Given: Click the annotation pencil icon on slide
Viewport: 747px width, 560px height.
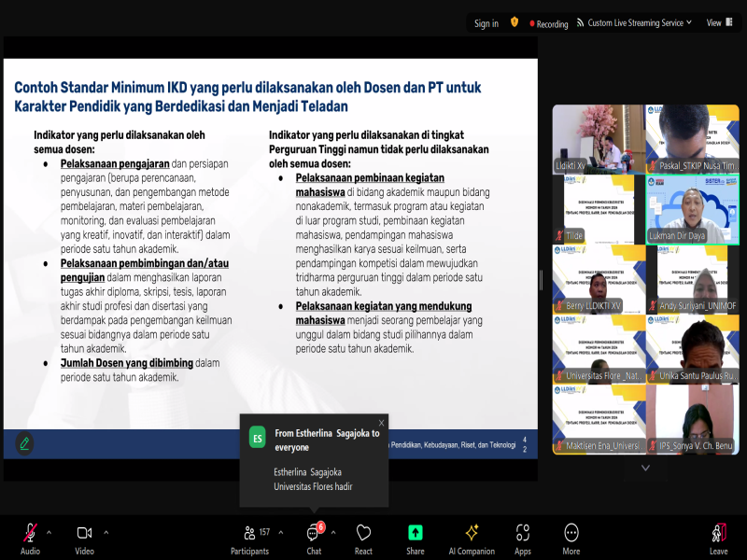Looking at the screenshot, I should (24, 443).
